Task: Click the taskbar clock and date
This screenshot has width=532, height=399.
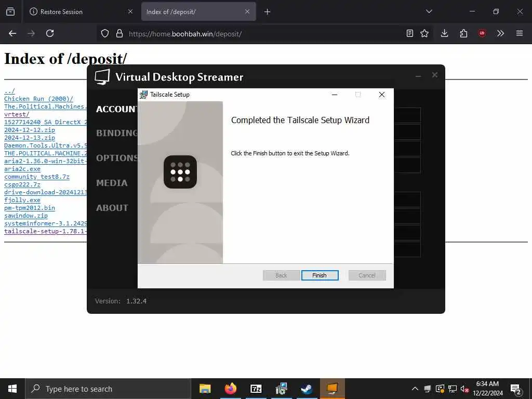Action: [x=487, y=389]
